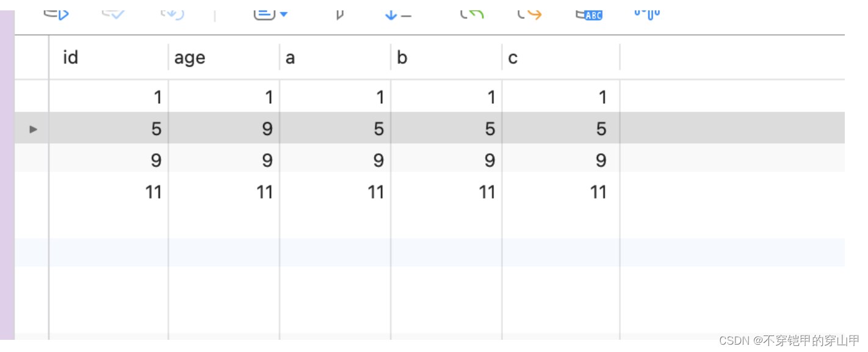
Task: Click the column header labeled c
Action: coord(561,57)
